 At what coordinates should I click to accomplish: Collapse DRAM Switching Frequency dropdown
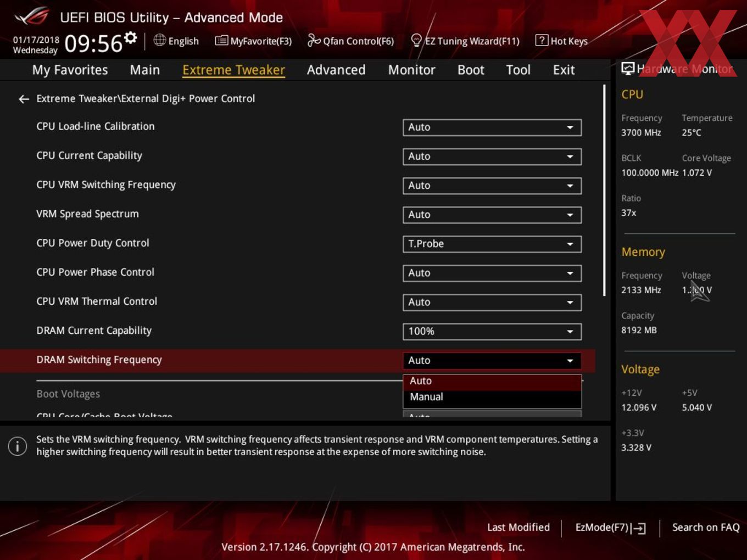coord(492,360)
